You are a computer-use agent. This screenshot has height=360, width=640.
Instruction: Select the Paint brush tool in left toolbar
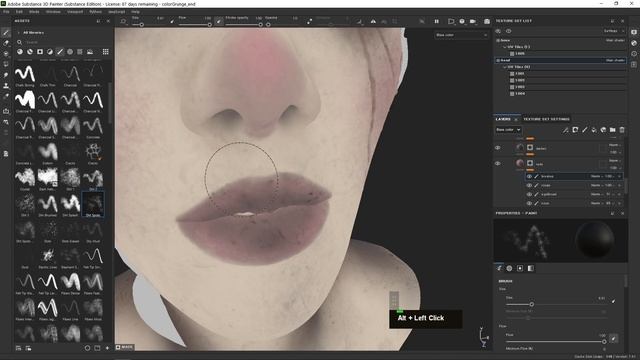(x=6, y=32)
